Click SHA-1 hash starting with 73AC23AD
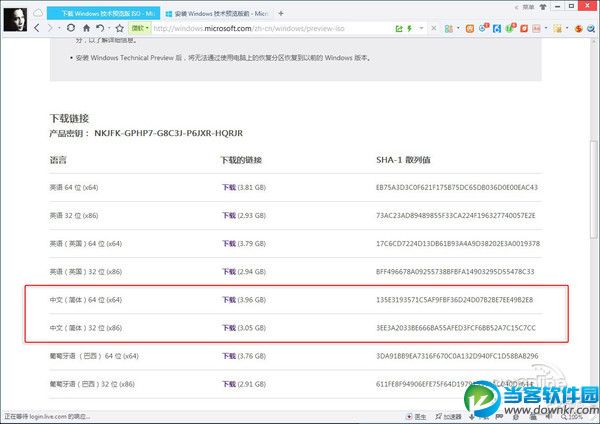The image size is (600, 424). 456,215
